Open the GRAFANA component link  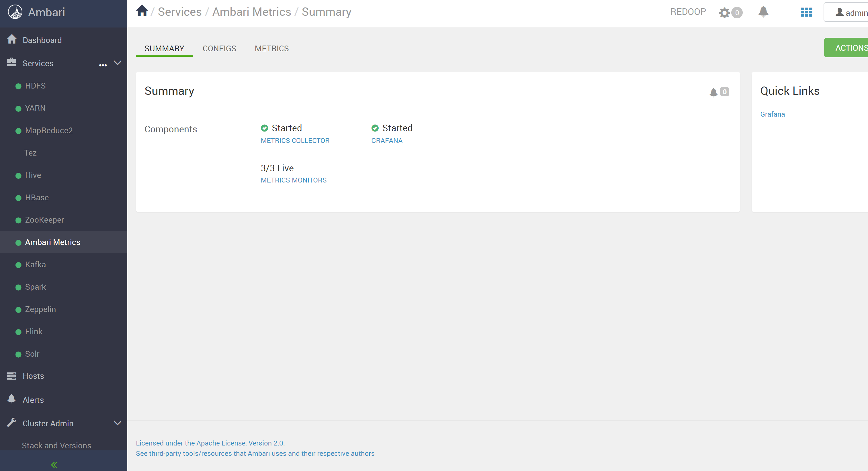click(386, 140)
